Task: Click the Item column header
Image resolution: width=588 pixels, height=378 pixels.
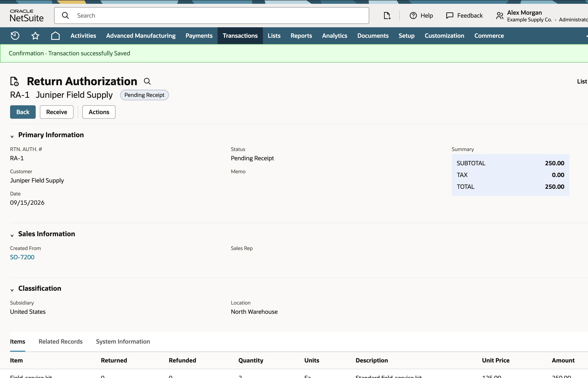Action: (16, 360)
